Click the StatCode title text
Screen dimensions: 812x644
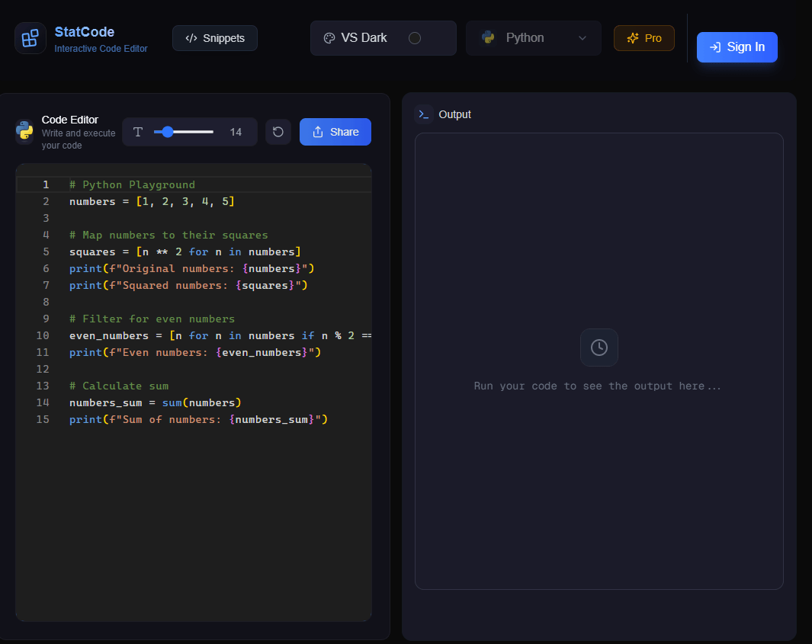[85, 32]
